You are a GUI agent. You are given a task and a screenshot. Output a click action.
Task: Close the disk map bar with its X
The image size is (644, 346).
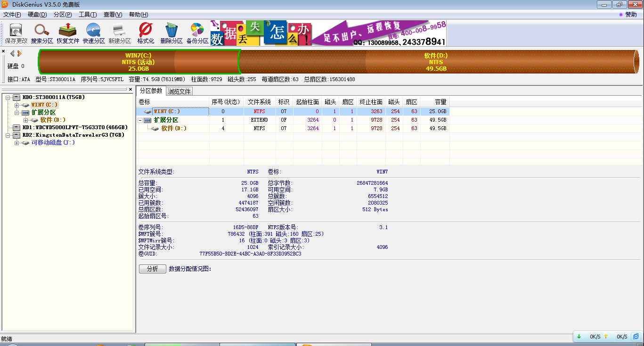click(3, 51)
